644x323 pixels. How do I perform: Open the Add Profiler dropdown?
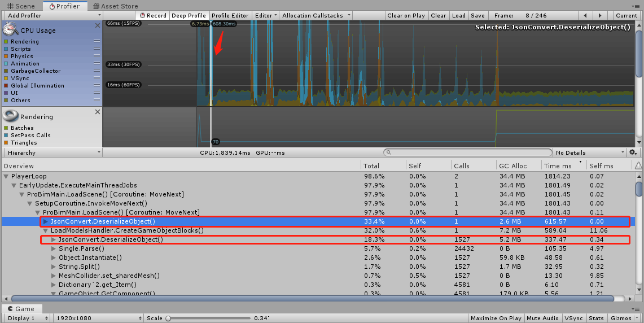(x=52, y=16)
